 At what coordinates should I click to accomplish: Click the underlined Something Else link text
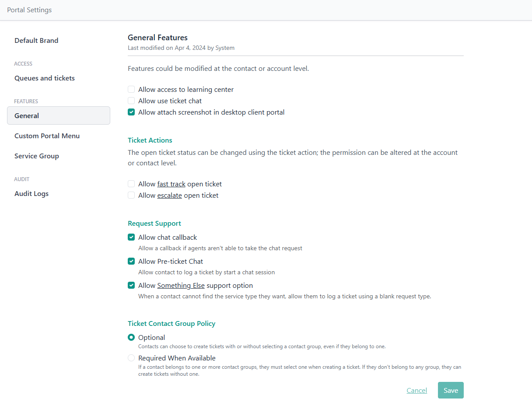click(181, 285)
